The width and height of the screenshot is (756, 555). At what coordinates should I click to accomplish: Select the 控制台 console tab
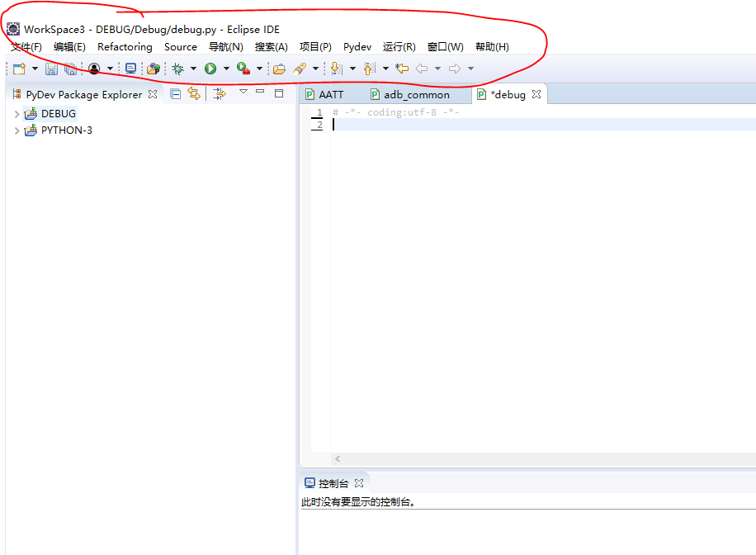coord(333,483)
